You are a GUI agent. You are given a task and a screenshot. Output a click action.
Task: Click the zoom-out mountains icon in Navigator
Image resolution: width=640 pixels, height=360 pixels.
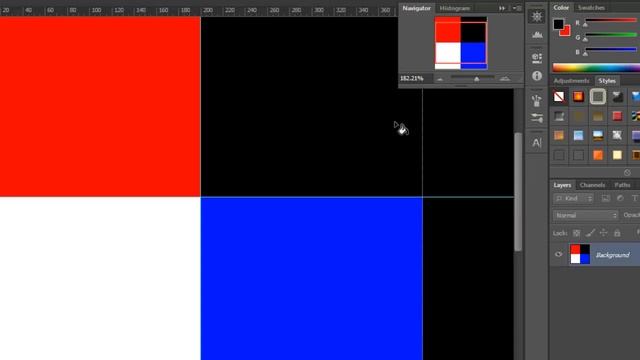(x=440, y=79)
